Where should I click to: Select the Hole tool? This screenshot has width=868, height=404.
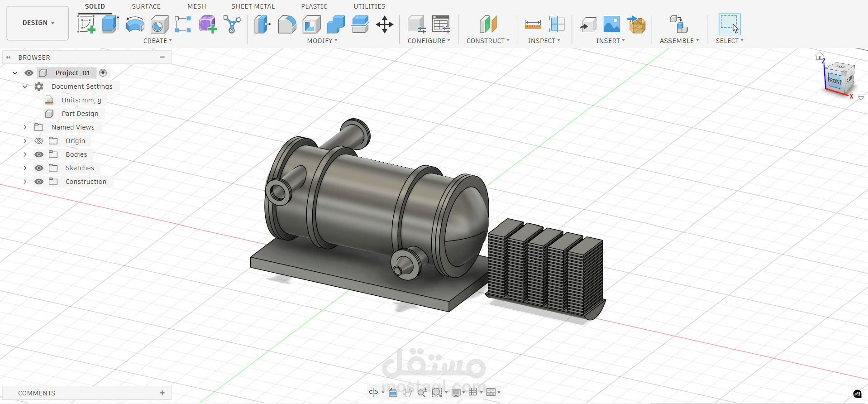click(x=159, y=24)
